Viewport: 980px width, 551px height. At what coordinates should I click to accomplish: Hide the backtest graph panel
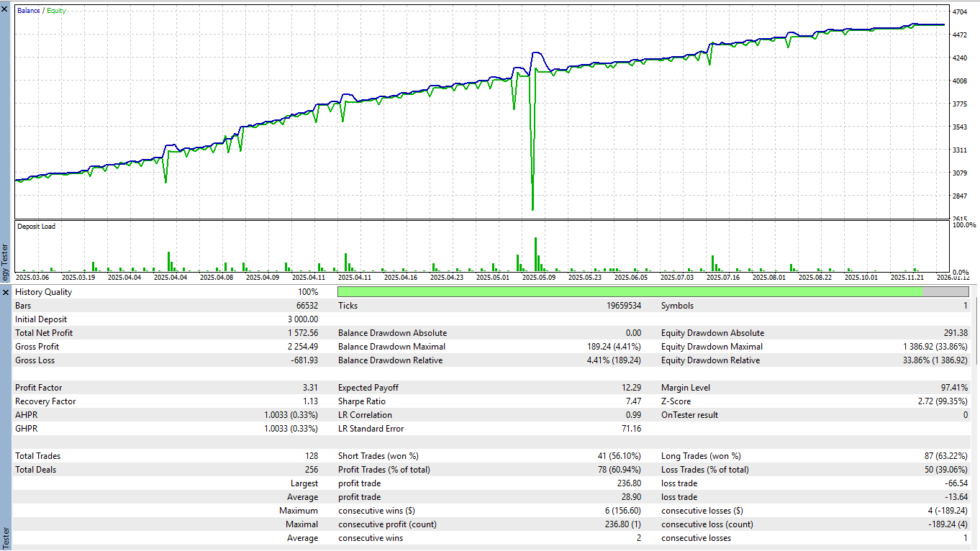(6, 10)
